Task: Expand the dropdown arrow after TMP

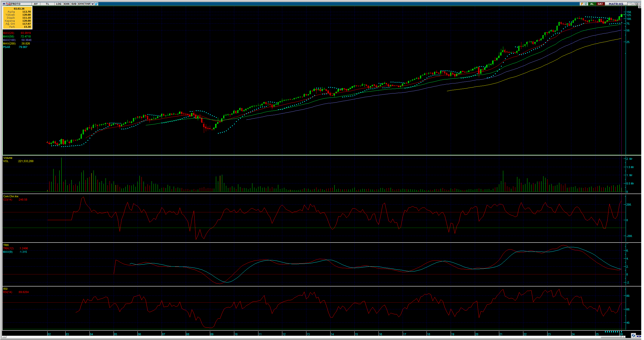Action: pos(93,4)
